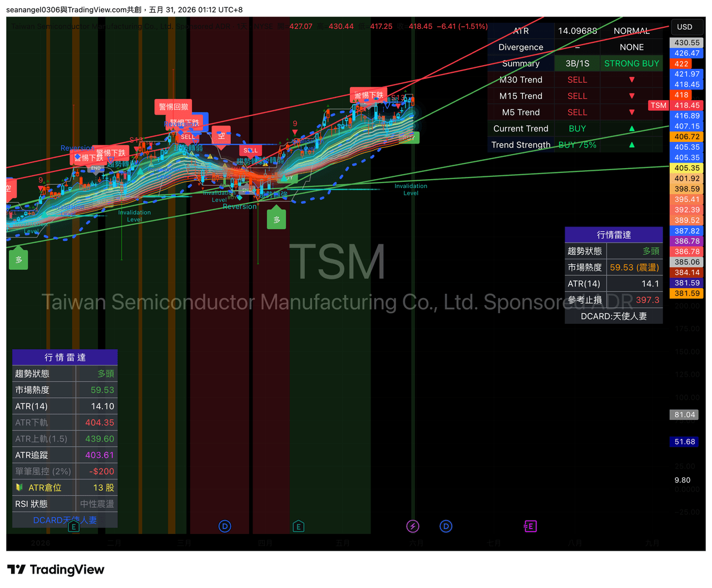The height and width of the screenshot is (588, 712).
Task: Click the 參考止損 value 397.3
Action: pyautogui.click(x=647, y=300)
